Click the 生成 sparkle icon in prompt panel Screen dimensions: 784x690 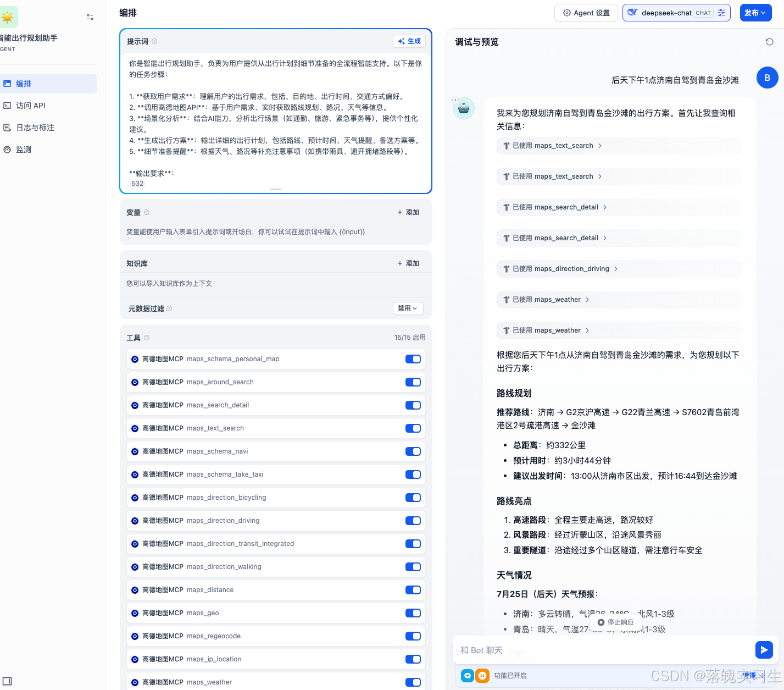pos(401,41)
